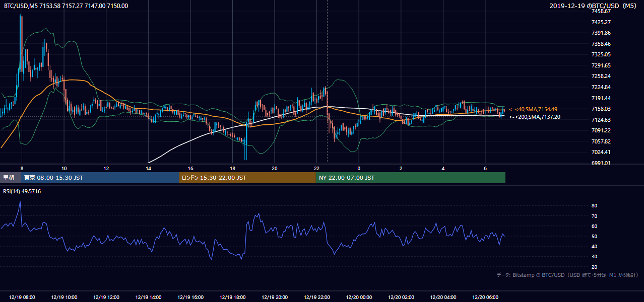This screenshot has height=302, width=644.
Task: Click RSI axis level 50
Action: [x=595, y=236]
